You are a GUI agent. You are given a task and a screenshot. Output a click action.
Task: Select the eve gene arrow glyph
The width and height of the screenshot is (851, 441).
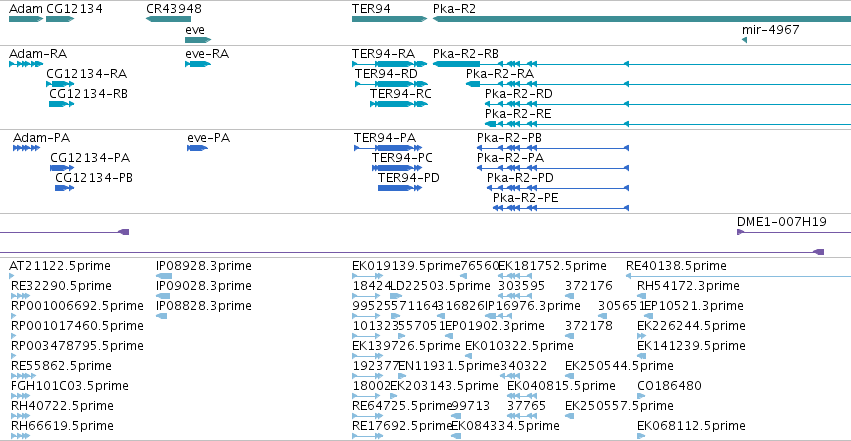point(198,40)
